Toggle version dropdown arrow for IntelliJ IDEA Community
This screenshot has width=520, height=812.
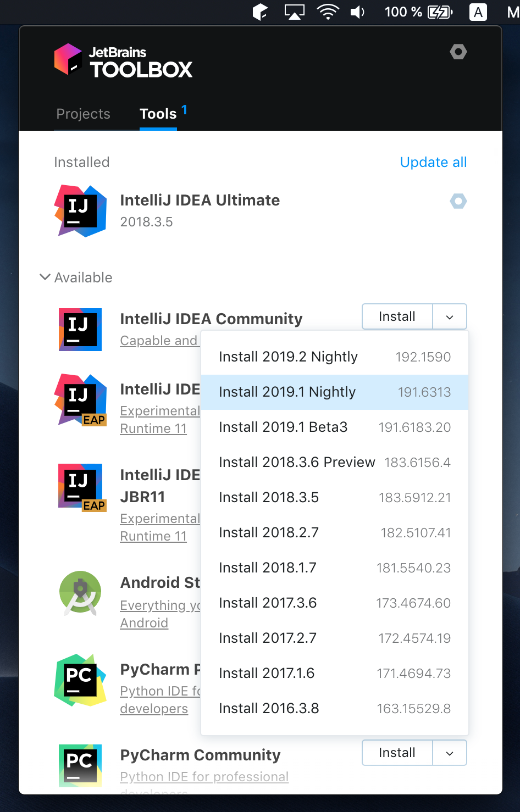(x=450, y=317)
